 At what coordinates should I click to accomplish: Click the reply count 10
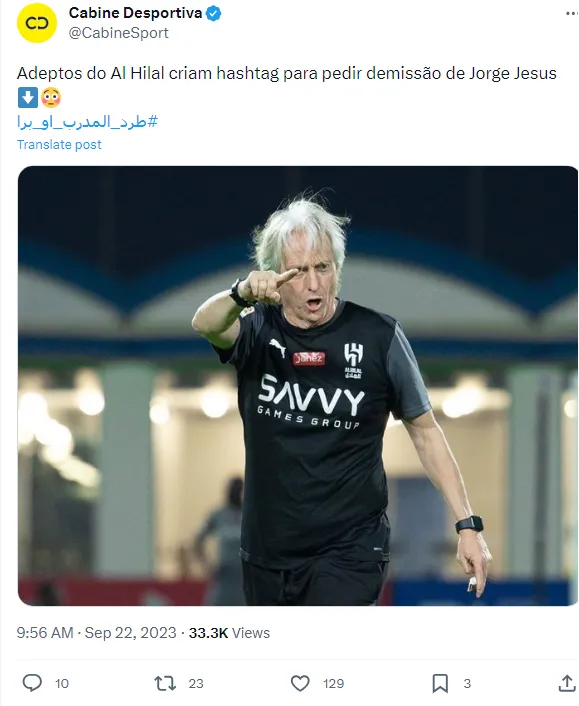(x=62, y=683)
